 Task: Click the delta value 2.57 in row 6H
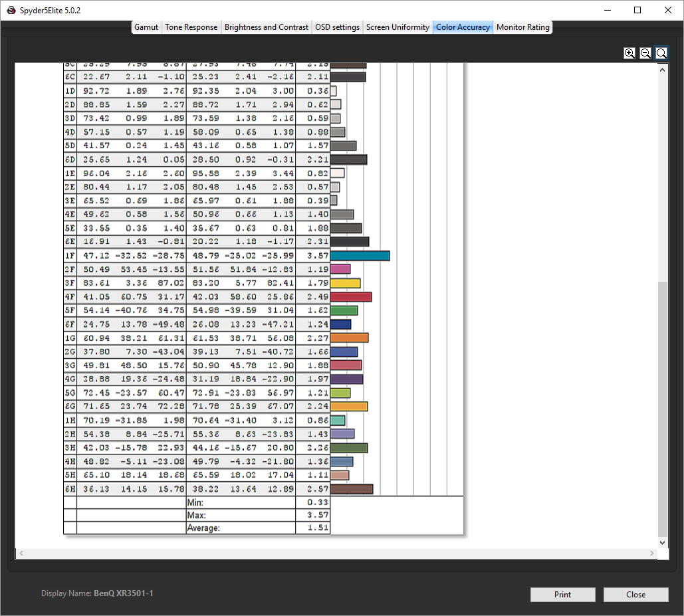317,489
